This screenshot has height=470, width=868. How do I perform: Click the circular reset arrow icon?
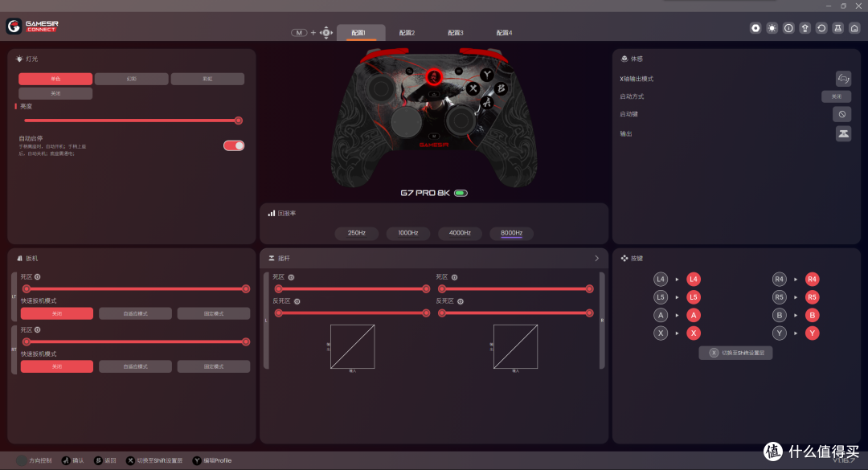[x=821, y=28]
